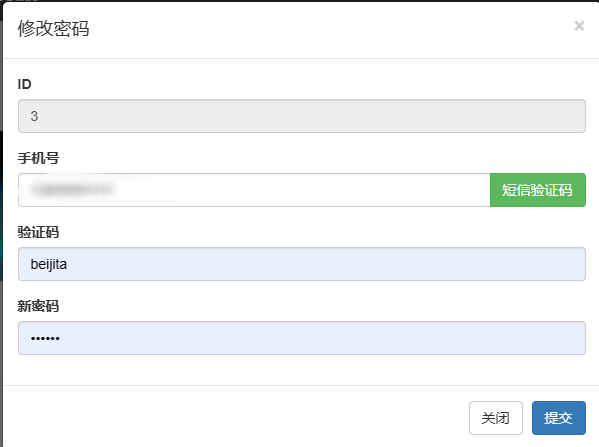This screenshot has width=599, height=447.
Task: Select the 新密码 password field
Action: (x=302, y=338)
